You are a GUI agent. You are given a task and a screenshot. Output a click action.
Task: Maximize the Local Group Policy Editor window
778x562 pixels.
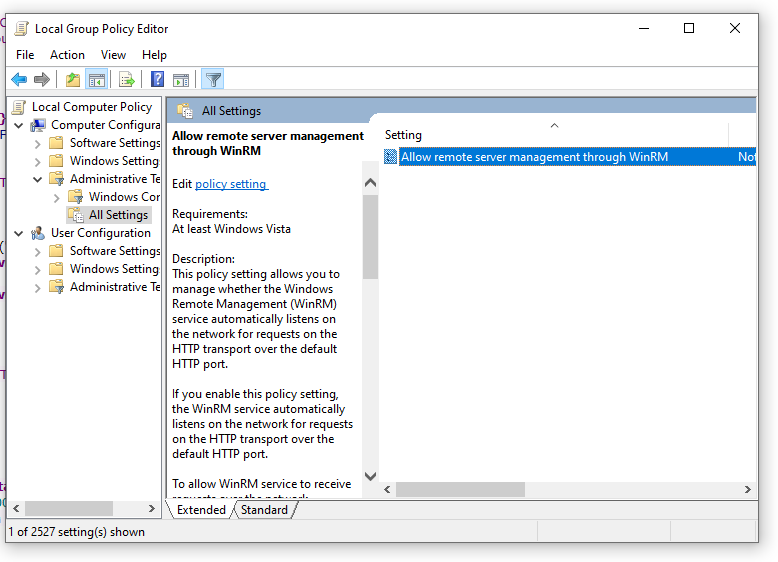[x=689, y=28]
